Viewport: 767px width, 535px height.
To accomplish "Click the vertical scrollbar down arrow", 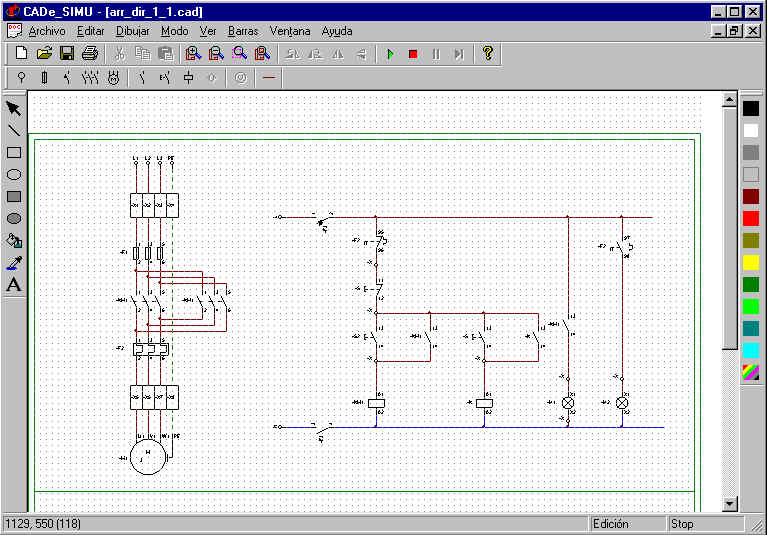I will [729, 503].
